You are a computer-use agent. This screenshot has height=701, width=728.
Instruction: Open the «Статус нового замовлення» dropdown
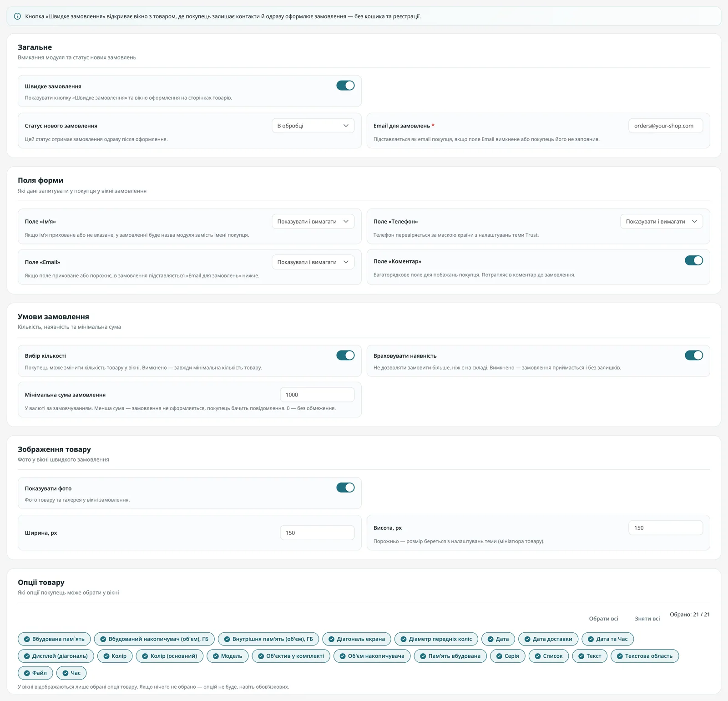[x=313, y=126]
